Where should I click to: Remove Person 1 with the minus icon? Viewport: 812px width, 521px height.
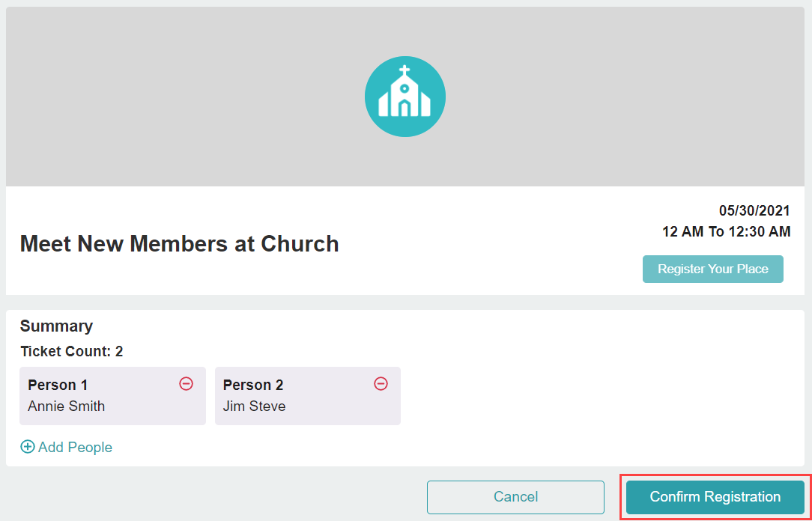click(x=187, y=384)
